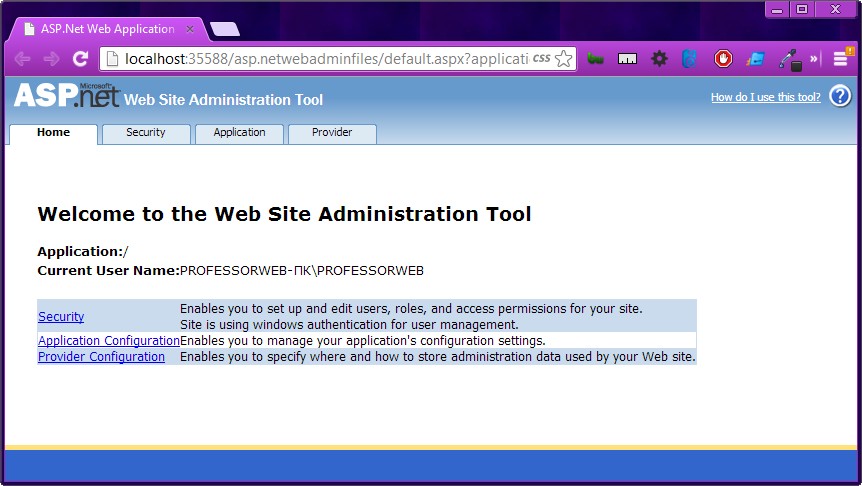Reload the page with refresh icon

pyautogui.click(x=81, y=59)
